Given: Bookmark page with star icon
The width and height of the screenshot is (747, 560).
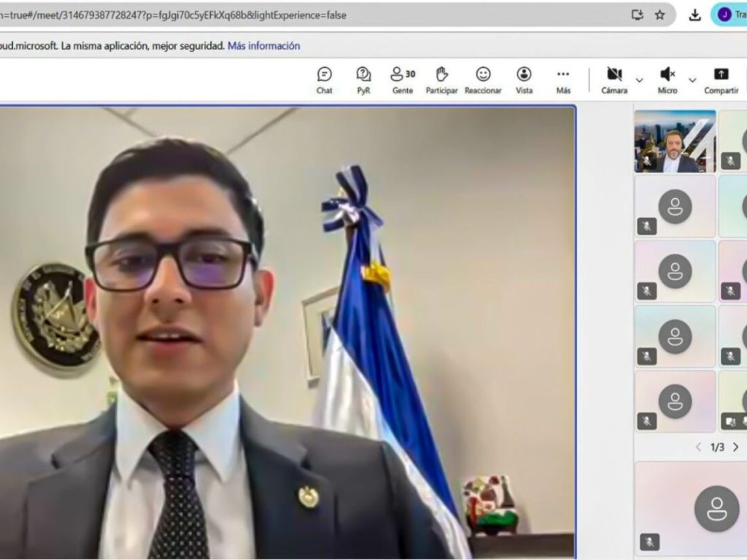Looking at the screenshot, I should pyautogui.click(x=659, y=15).
